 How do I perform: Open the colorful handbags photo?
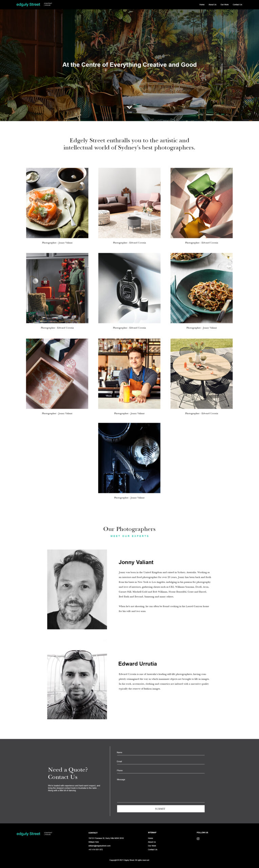201,203
